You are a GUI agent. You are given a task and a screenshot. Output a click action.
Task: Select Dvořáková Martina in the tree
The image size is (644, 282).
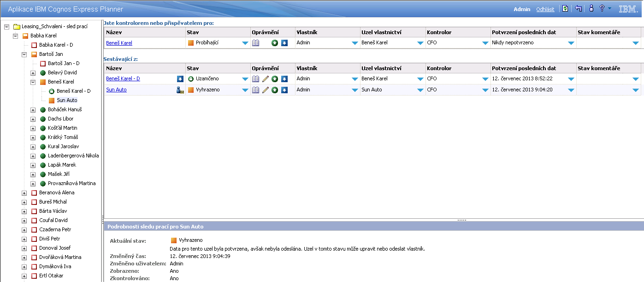tap(60, 257)
